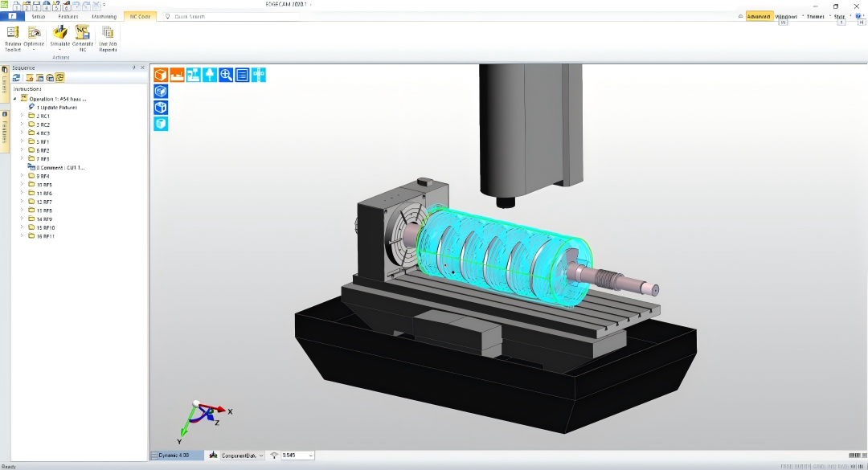Screen dimensions: 868x470
Task: Click the magnifier zoom icon in viewport
Action: coord(227,75)
